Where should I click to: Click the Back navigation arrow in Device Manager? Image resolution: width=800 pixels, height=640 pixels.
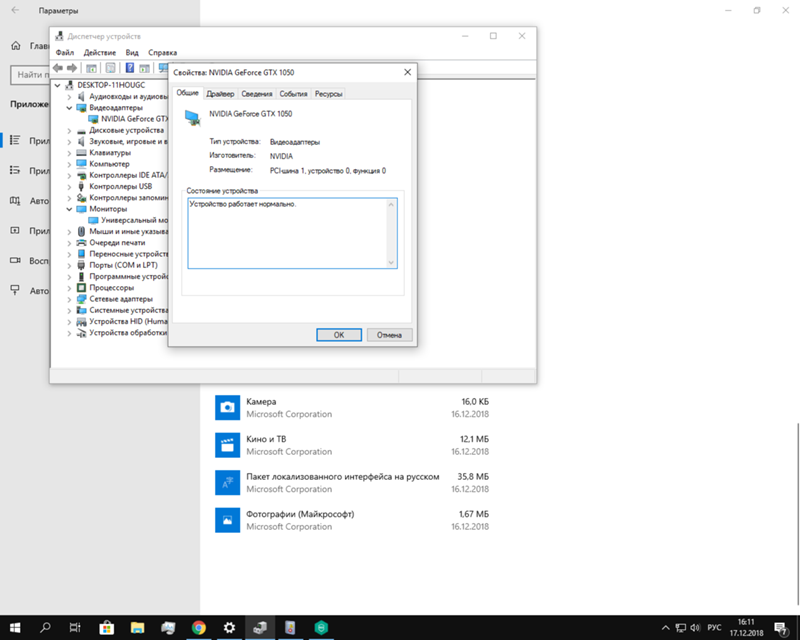[57, 68]
